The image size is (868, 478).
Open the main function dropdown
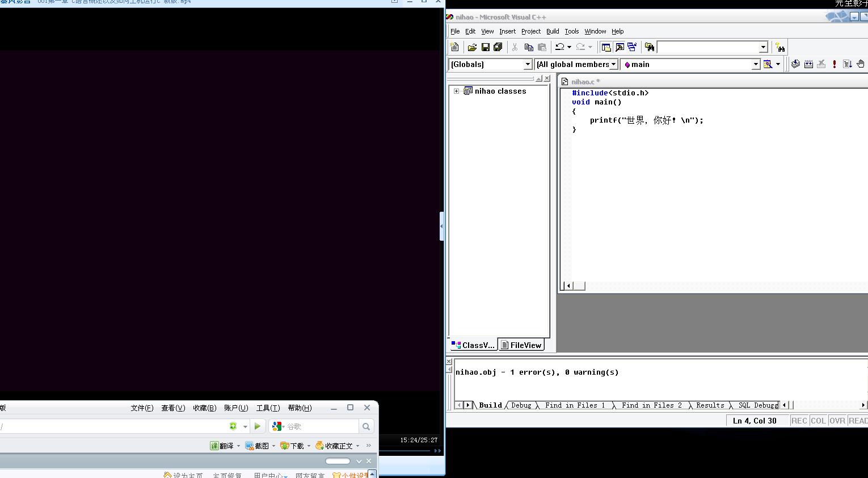pyautogui.click(x=756, y=64)
